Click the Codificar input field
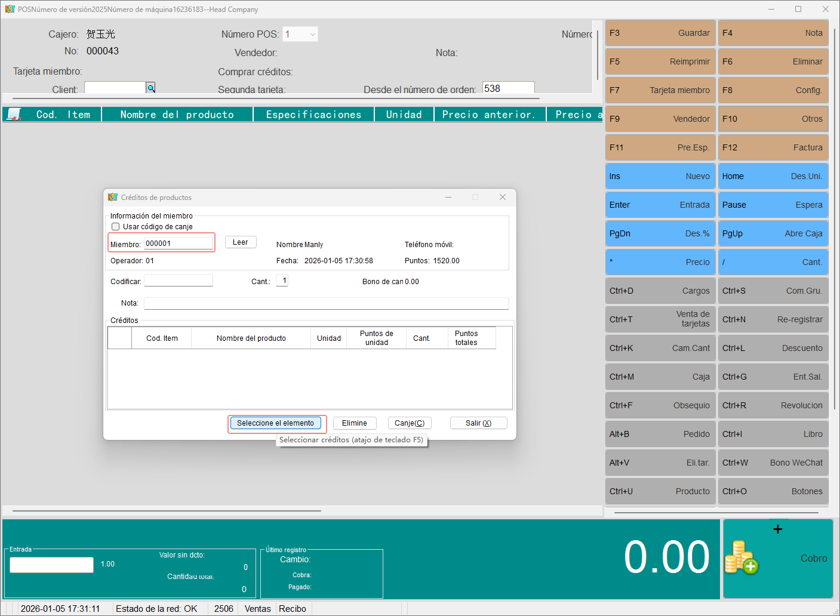Screen dimensions: 840x616 point(178,281)
